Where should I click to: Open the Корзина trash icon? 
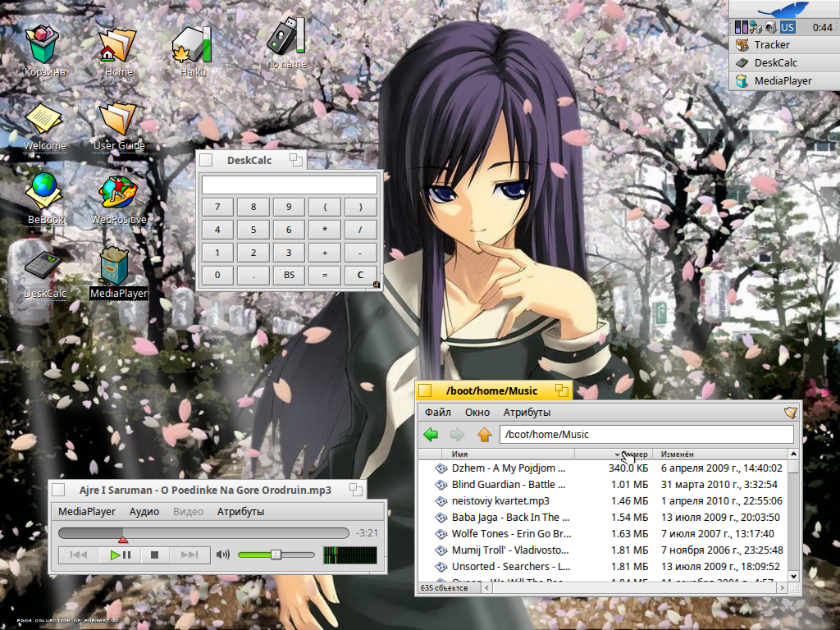click(x=44, y=44)
